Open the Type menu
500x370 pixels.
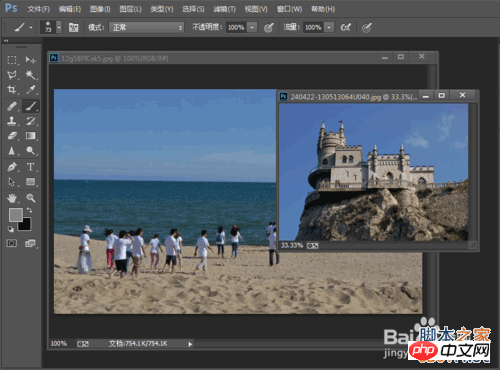click(162, 9)
